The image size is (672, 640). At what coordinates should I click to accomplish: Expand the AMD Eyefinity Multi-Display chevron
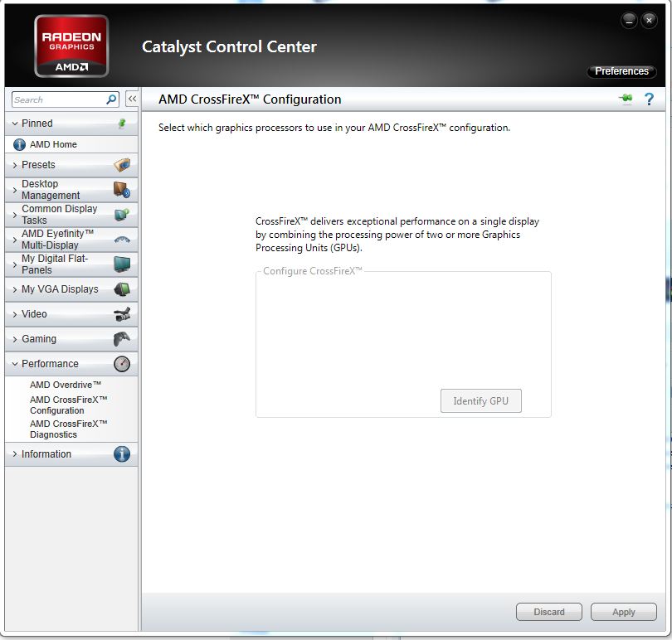[15, 240]
